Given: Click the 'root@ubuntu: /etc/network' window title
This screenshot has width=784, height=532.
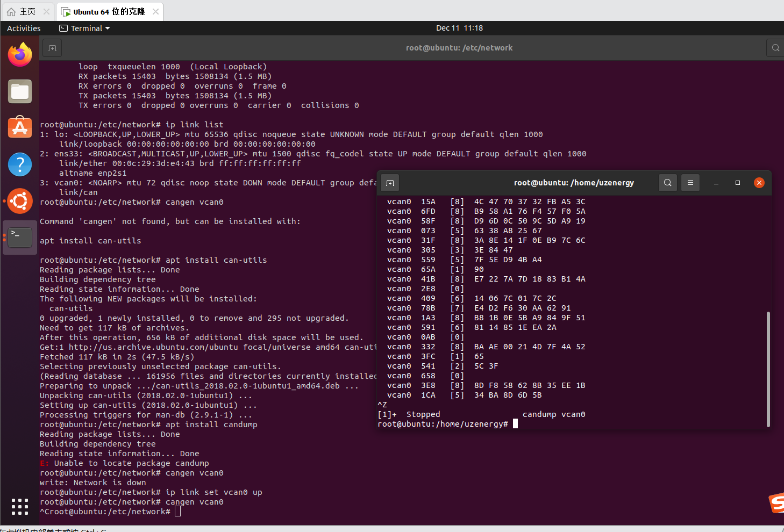Looking at the screenshot, I should [459, 48].
